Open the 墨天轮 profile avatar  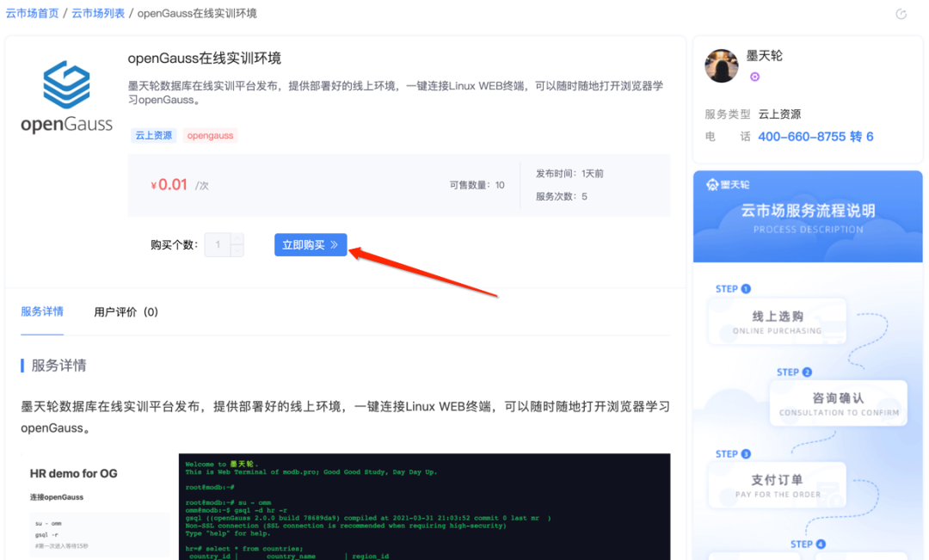coord(721,65)
